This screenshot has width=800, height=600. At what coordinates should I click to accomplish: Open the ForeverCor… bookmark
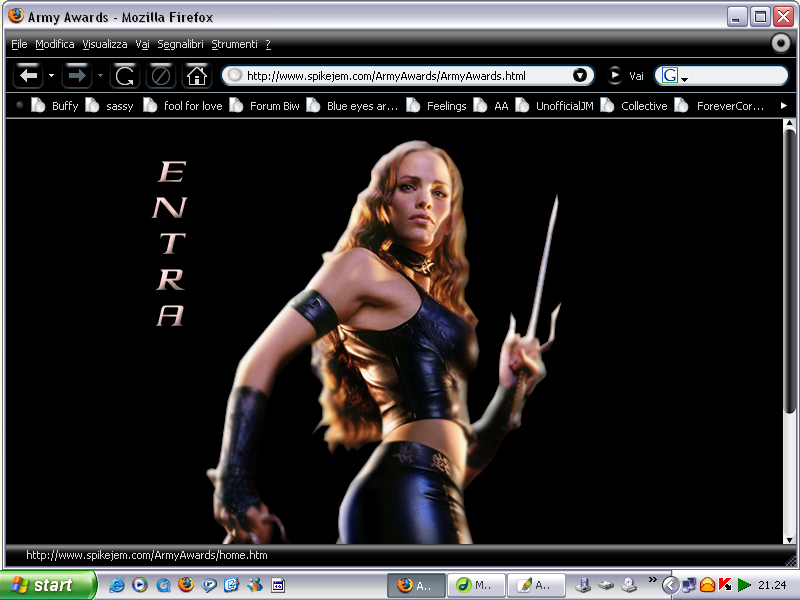[719, 106]
